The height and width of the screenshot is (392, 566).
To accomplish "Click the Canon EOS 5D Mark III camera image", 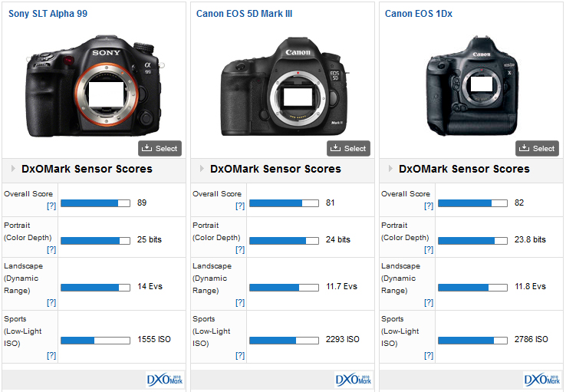I will [284, 86].
